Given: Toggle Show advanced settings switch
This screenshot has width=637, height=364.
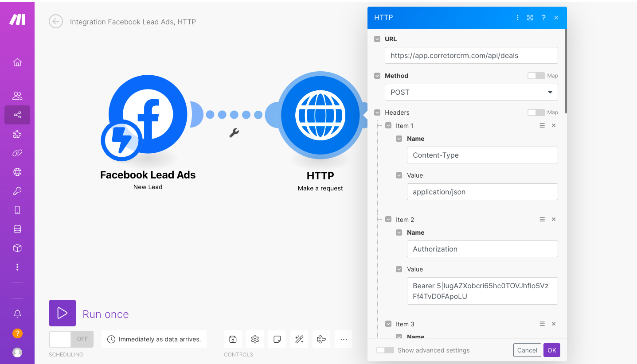Looking at the screenshot, I should [x=385, y=350].
